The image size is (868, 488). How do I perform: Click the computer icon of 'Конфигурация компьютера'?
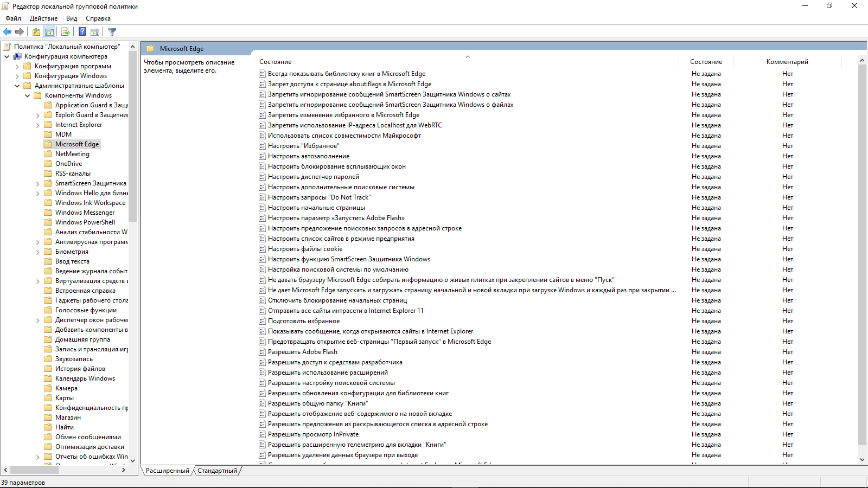17,56
